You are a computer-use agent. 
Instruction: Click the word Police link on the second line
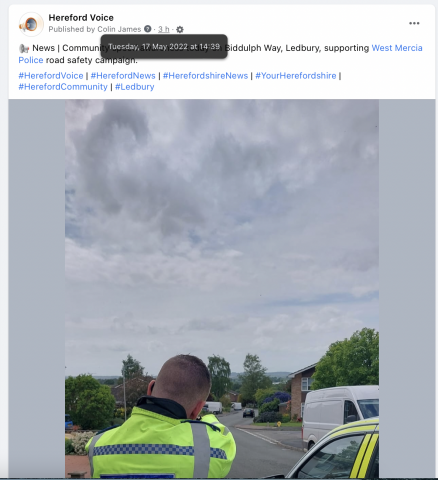31,60
